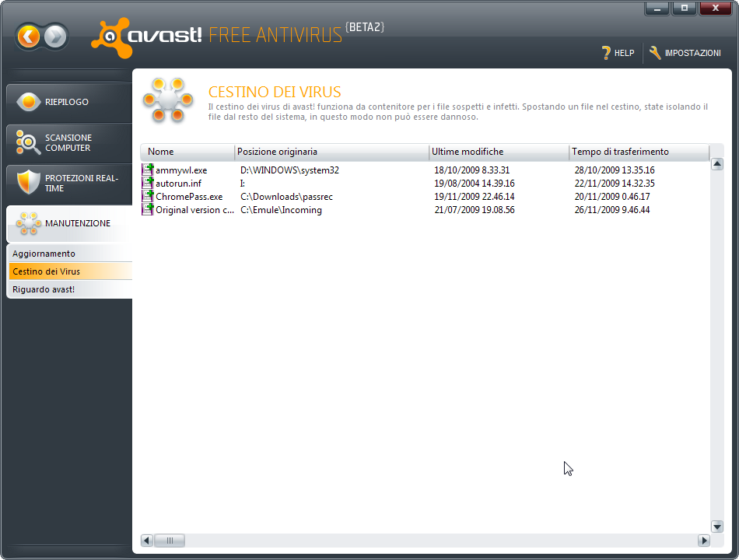Select the ammywl.exe file row

click(x=425, y=170)
